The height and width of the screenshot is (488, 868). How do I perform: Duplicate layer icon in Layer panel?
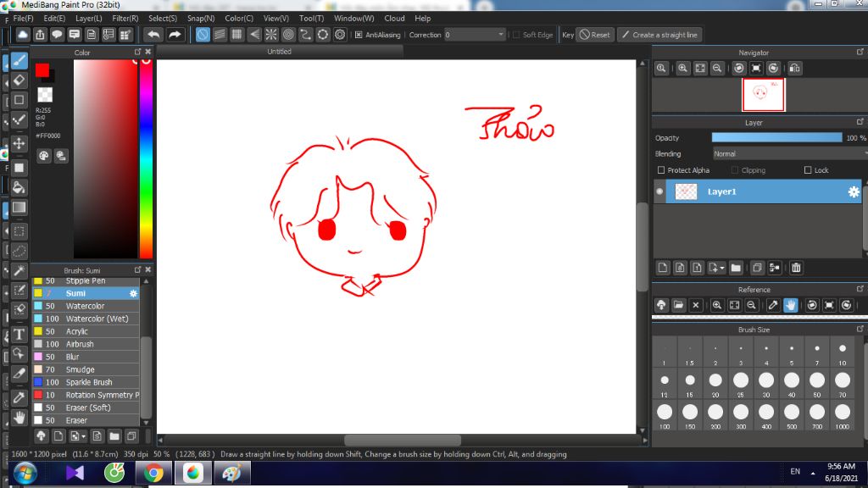click(757, 268)
